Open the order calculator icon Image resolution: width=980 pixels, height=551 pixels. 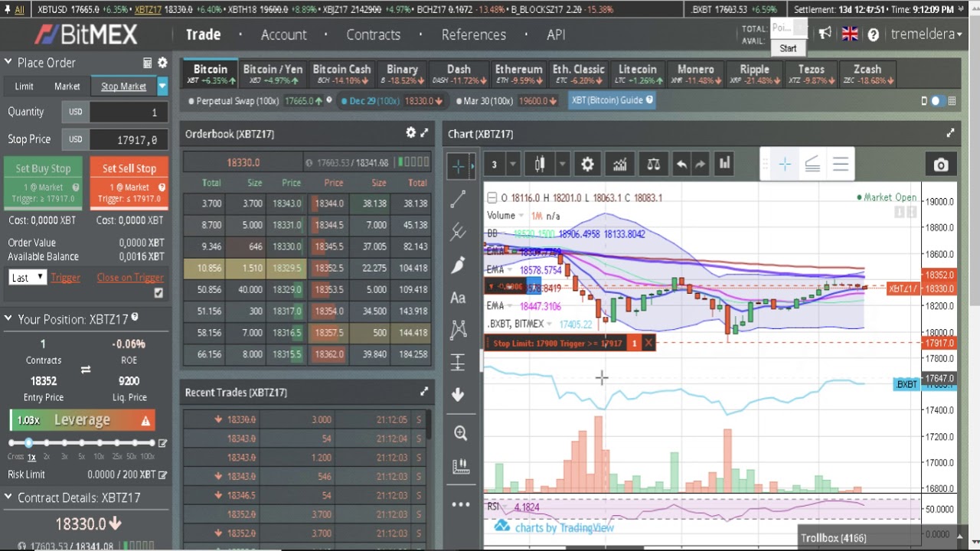click(x=147, y=63)
